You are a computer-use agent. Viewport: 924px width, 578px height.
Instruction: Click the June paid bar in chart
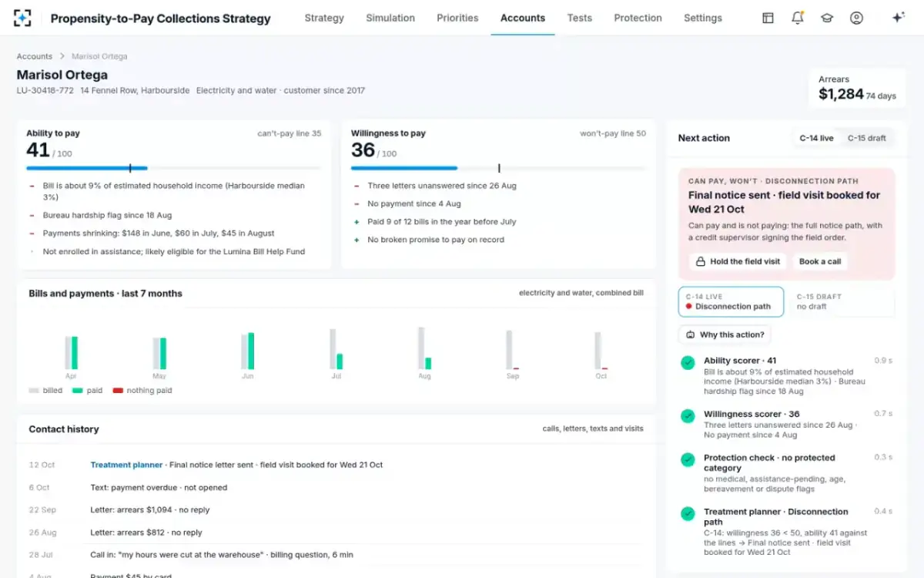[x=251, y=351]
